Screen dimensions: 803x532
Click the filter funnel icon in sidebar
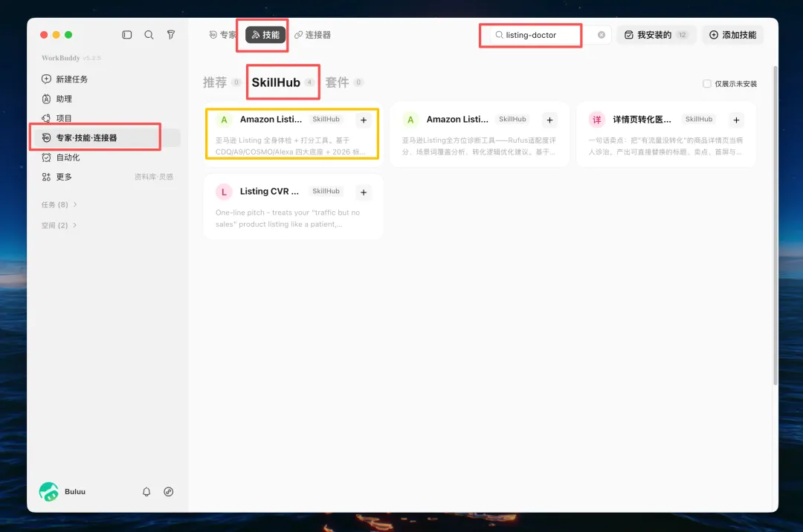point(171,35)
